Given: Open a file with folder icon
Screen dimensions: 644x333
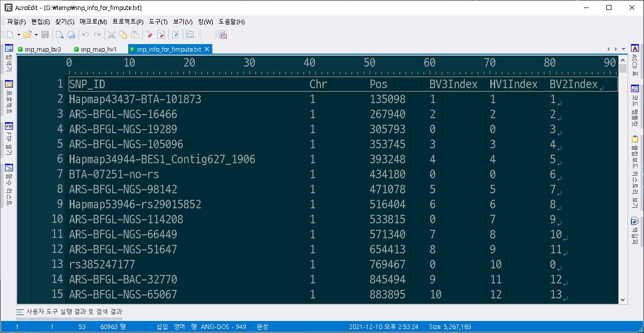Looking at the screenshot, I should [x=28, y=35].
